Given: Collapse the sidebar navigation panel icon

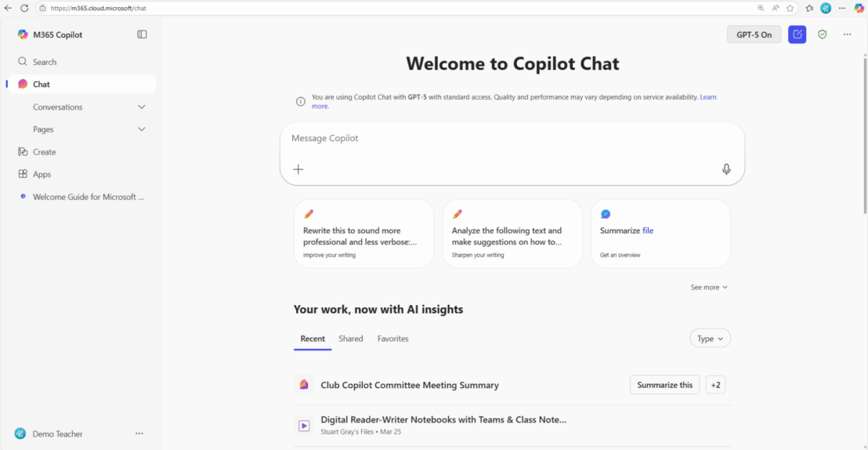Looking at the screenshot, I should click(x=142, y=34).
